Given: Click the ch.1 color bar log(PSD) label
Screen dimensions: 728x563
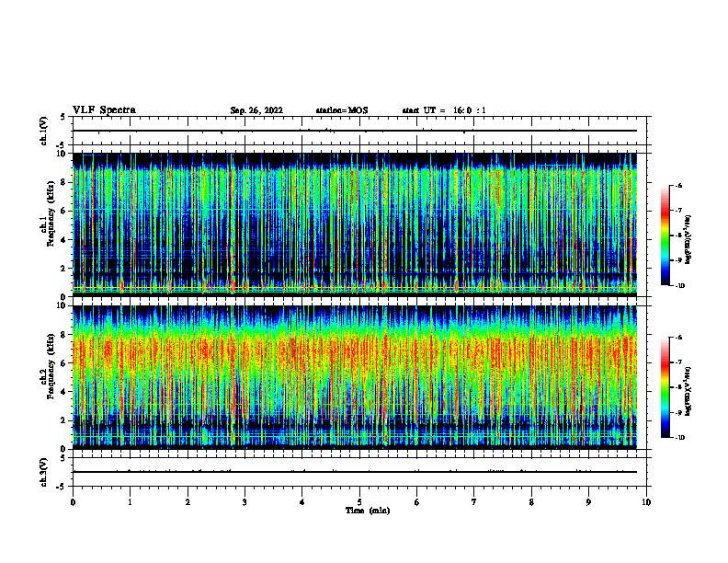Looking at the screenshot, I should click(688, 239).
